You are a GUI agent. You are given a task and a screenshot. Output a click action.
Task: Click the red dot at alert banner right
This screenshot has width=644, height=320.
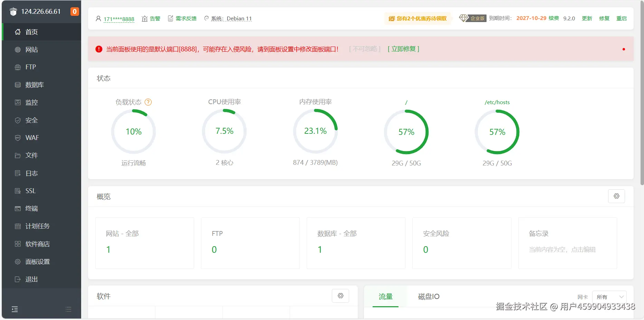pos(624,49)
